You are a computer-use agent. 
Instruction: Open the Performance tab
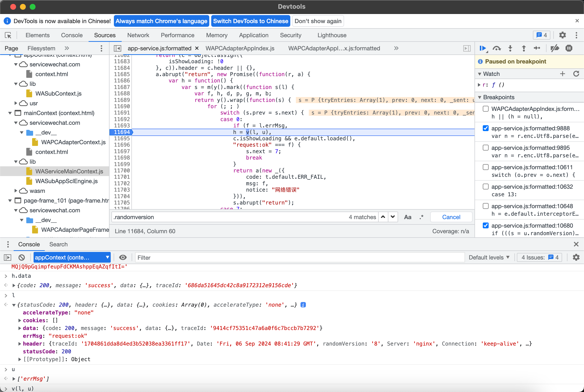coord(177,35)
